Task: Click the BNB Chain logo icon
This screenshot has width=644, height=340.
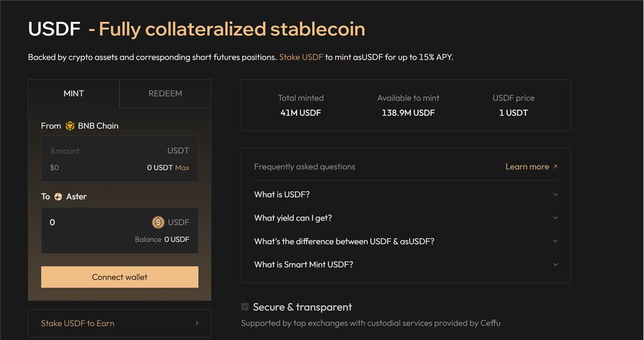Action: pyautogui.click(x=70, y=126)
